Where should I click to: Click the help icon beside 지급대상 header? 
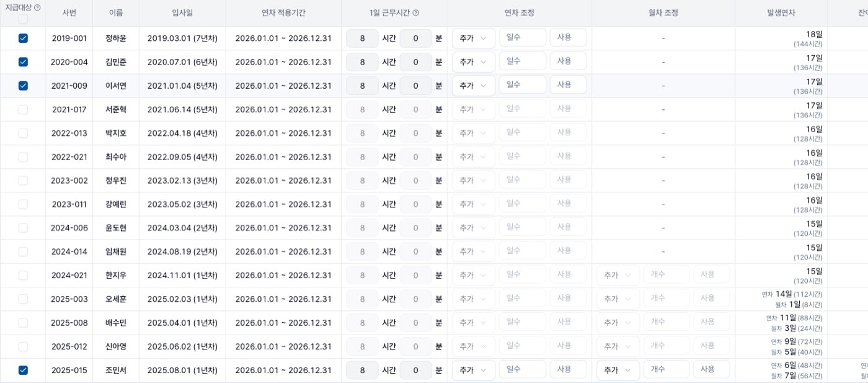(x=37, y=8)
